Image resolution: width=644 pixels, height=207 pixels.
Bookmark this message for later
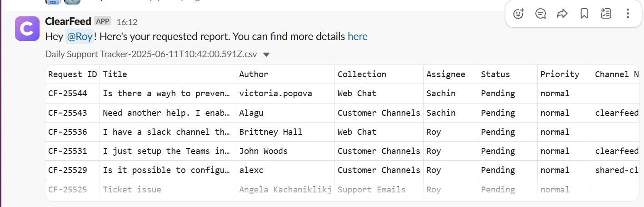point(584,14)
